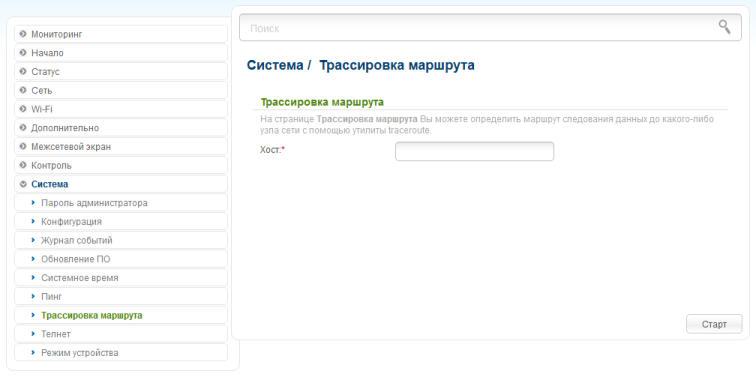Open the Конфигурация page

[121, 221]
